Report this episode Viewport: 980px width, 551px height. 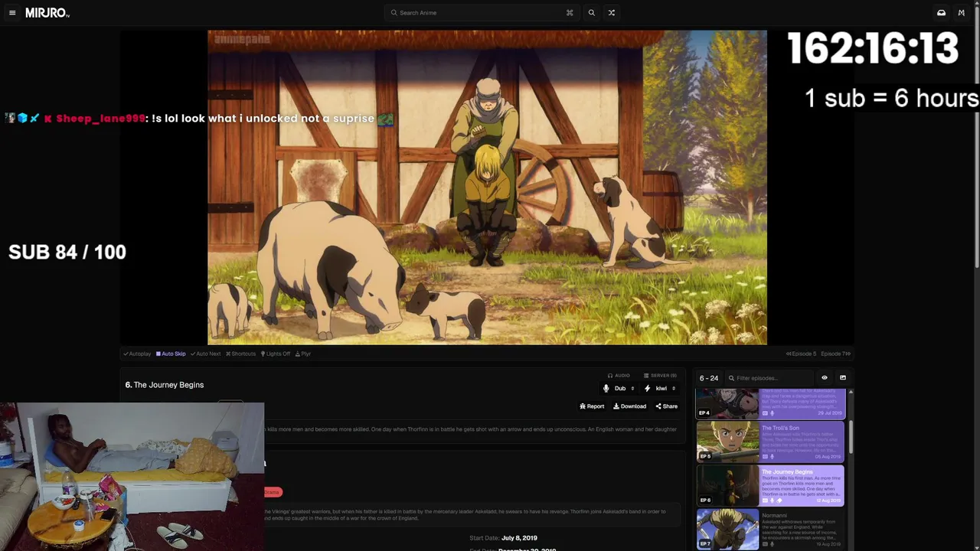pyautogui.click(x=592, y=406)
